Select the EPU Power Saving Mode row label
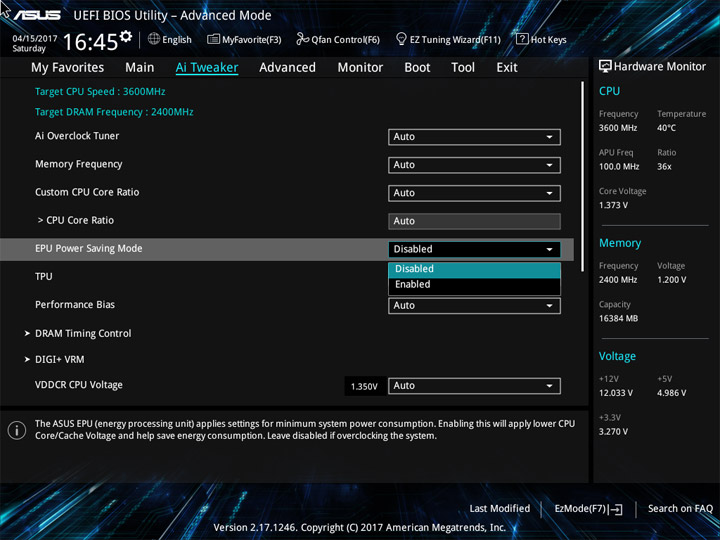This screenshot has height=540, width=720. click(89, 248)
